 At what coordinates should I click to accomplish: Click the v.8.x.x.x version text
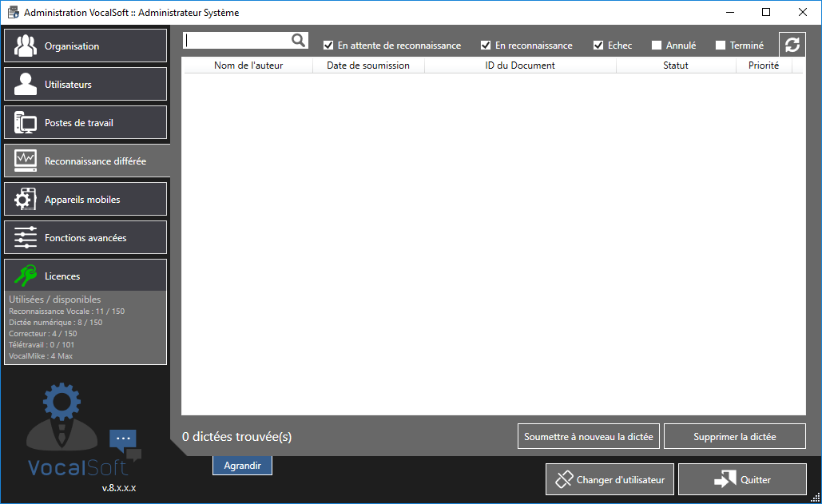pos(119,488)
